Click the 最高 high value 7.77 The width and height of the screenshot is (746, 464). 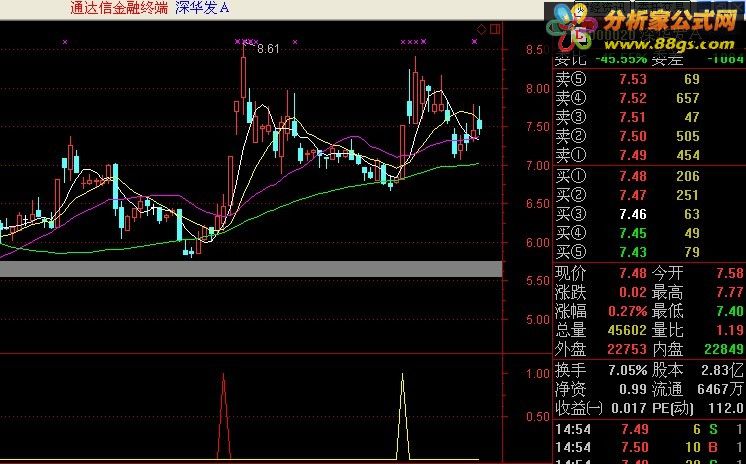coord(730,292)
